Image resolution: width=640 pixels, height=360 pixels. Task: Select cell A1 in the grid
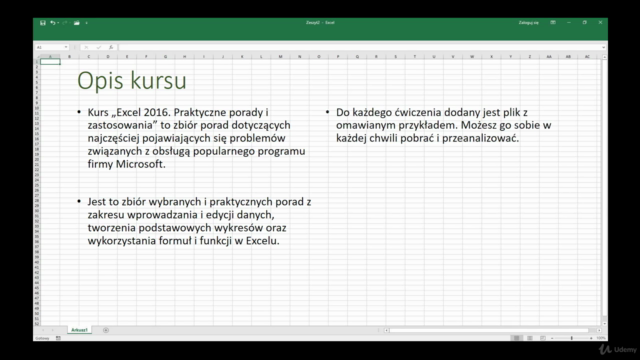[50, 62]
